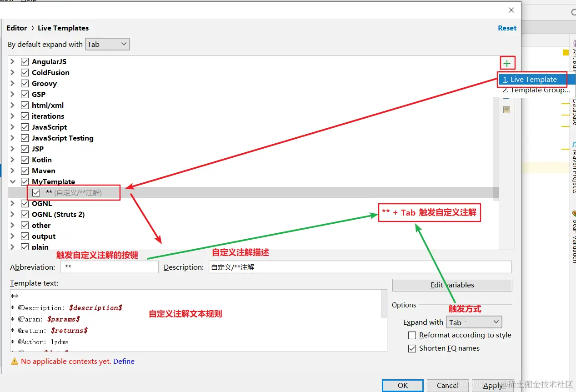
Task: Focus the Description input field
Action: (x=360, y=267)
